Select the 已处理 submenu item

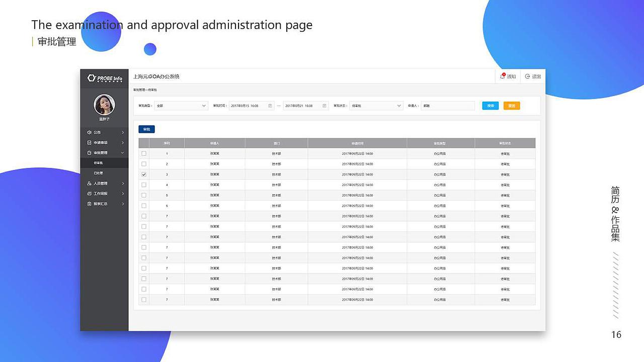pyautogui.click(x=104, y=173)
